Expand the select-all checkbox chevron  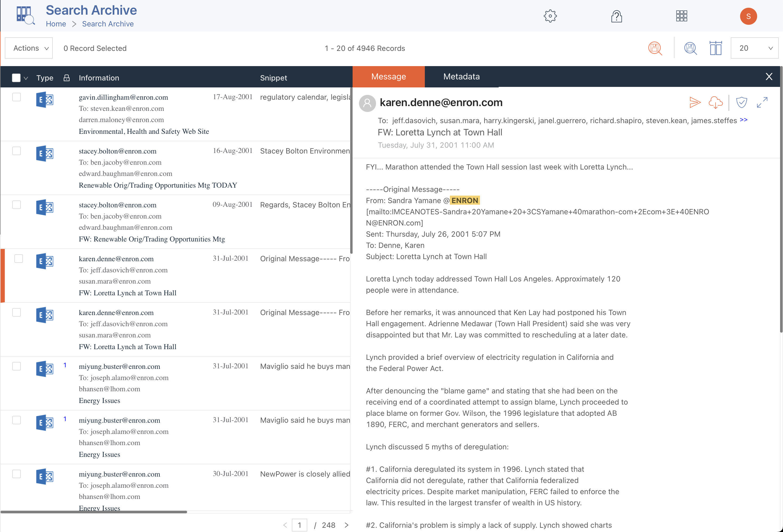pyautogui.click(x=26, y=78)
